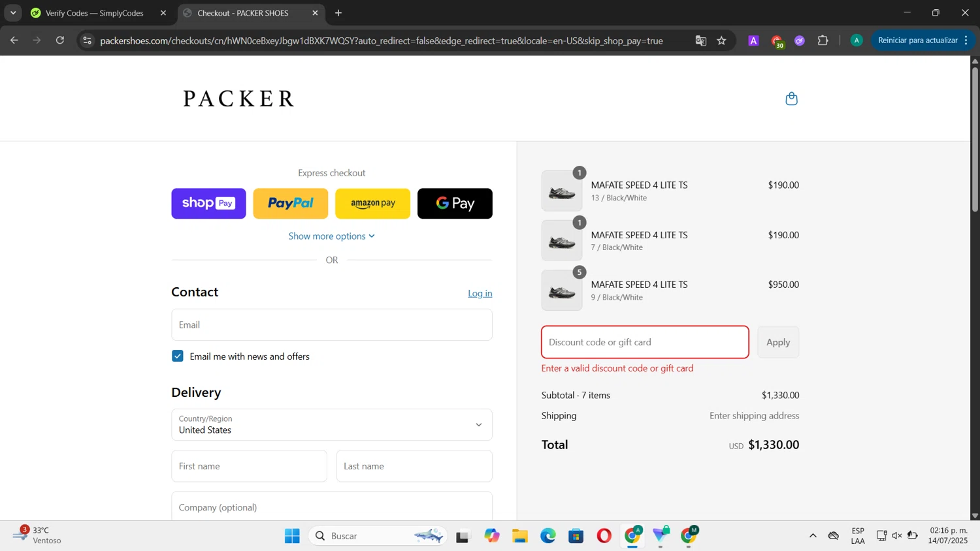Click the Enter shipping address text
The image size is (980, 551).
[x=754, y=416]
